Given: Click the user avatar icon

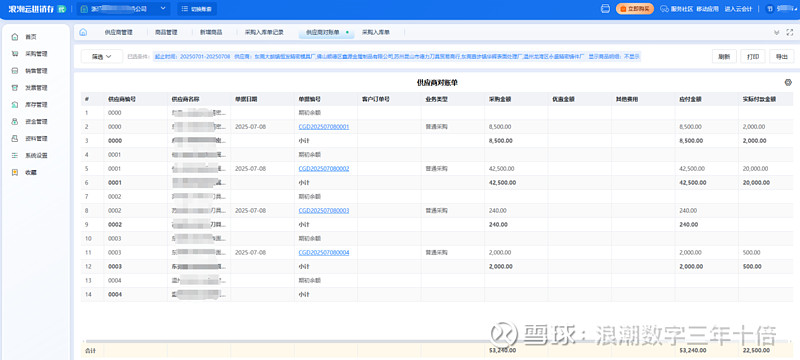Looking at the screenshot, I should (769, 9).
